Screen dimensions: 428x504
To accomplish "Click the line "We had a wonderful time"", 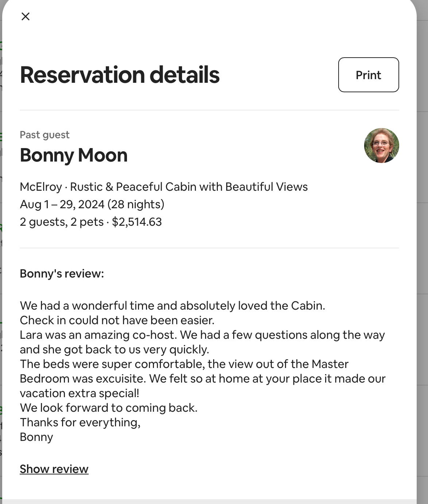I will (172, 306).
